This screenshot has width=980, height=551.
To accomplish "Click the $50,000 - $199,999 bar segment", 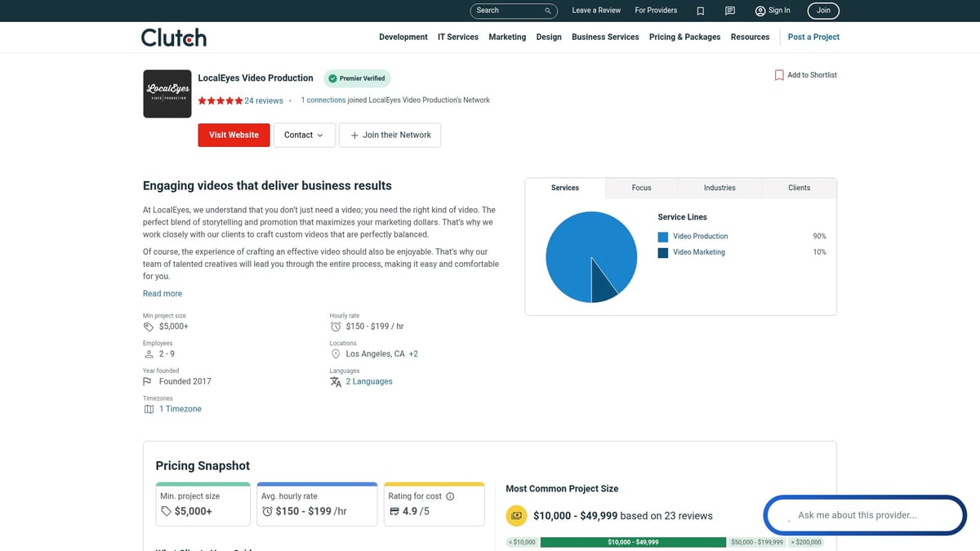I will click(757, 542).
